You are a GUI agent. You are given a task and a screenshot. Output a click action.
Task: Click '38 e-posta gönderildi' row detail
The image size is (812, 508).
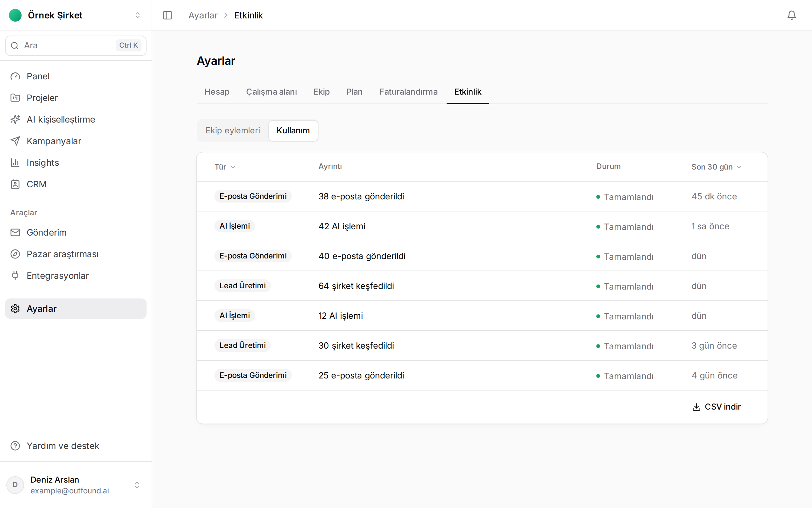pos(361,196)
